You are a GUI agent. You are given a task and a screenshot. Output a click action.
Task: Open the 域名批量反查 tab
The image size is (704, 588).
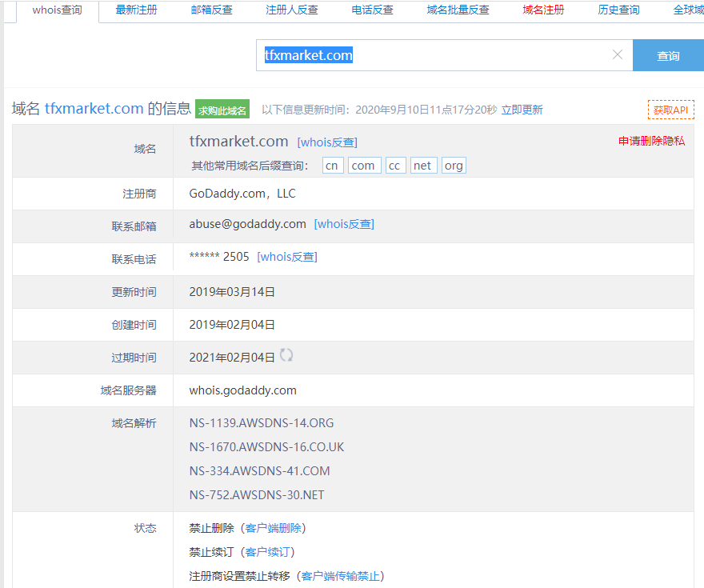[458, 10]
